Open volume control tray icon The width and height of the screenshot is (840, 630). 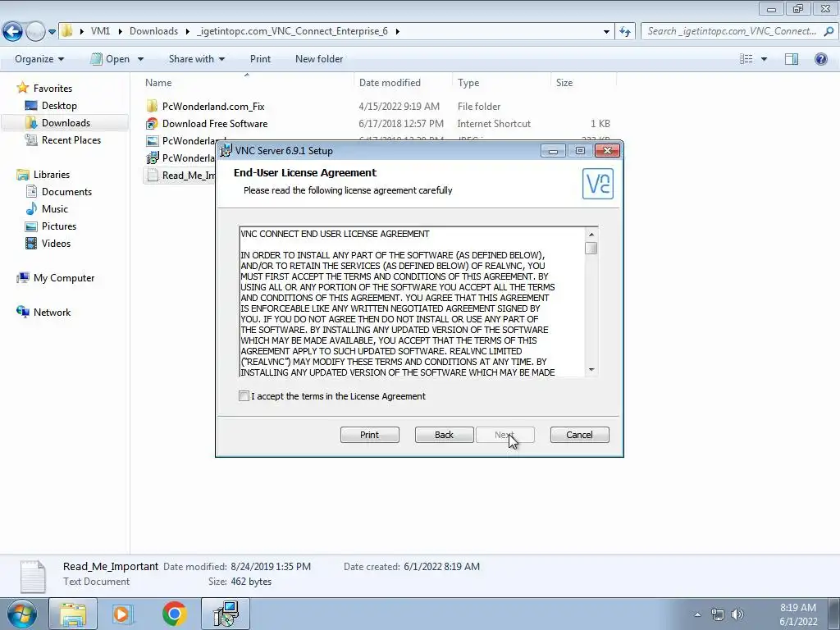[737, 614]
